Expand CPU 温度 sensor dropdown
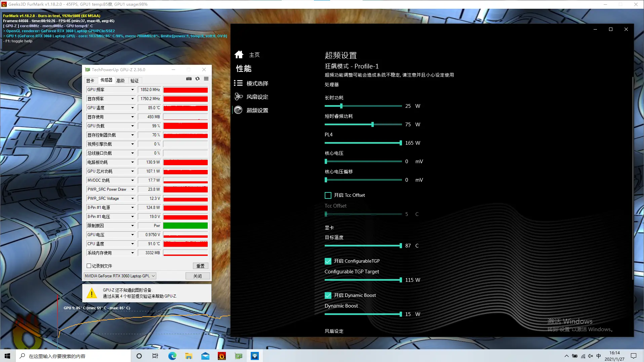This screenshot has width=644, height=362. [132, 244]
